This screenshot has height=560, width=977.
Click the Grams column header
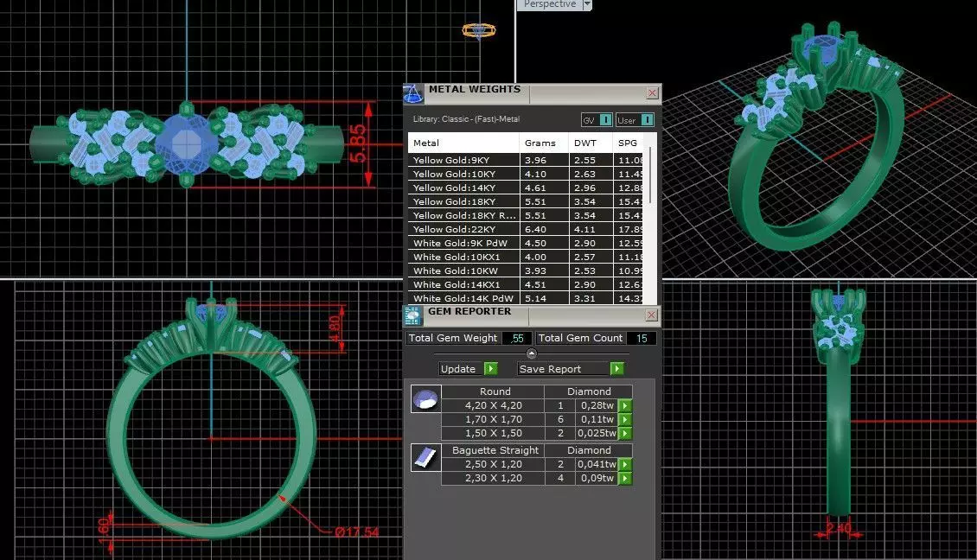(x=544, y=143)
